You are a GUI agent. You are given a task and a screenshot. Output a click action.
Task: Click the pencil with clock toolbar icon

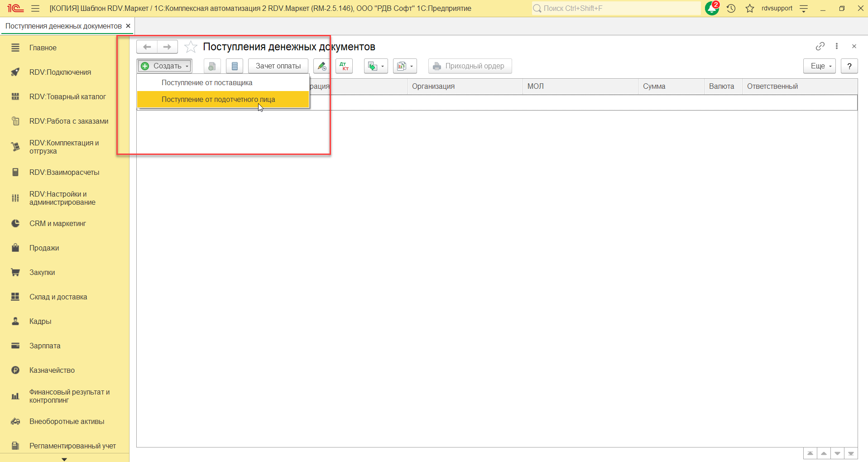click(321, 66)
